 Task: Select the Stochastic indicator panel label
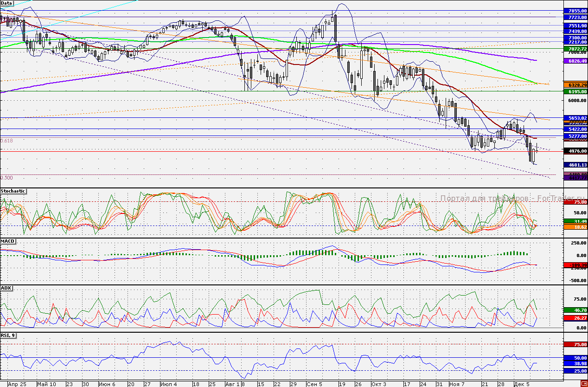pos(13,191)
